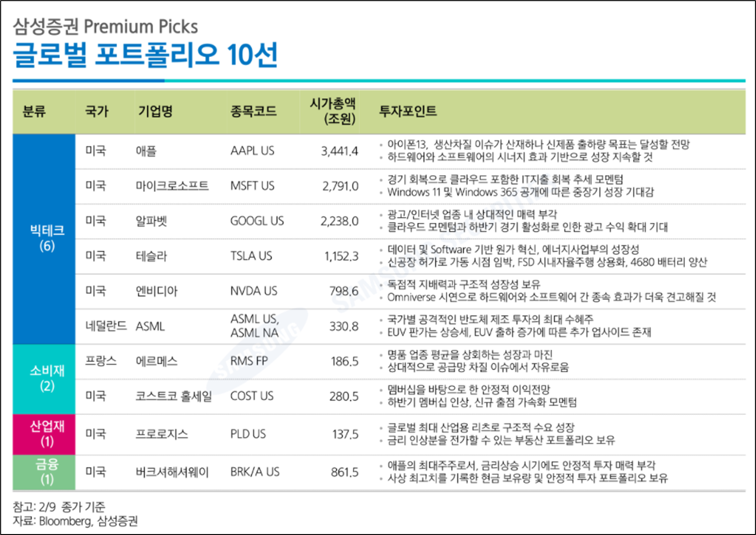Screen dimensions: 756x535
Task: Click market cap value 280.5
Action: click(x=344, y=396)
